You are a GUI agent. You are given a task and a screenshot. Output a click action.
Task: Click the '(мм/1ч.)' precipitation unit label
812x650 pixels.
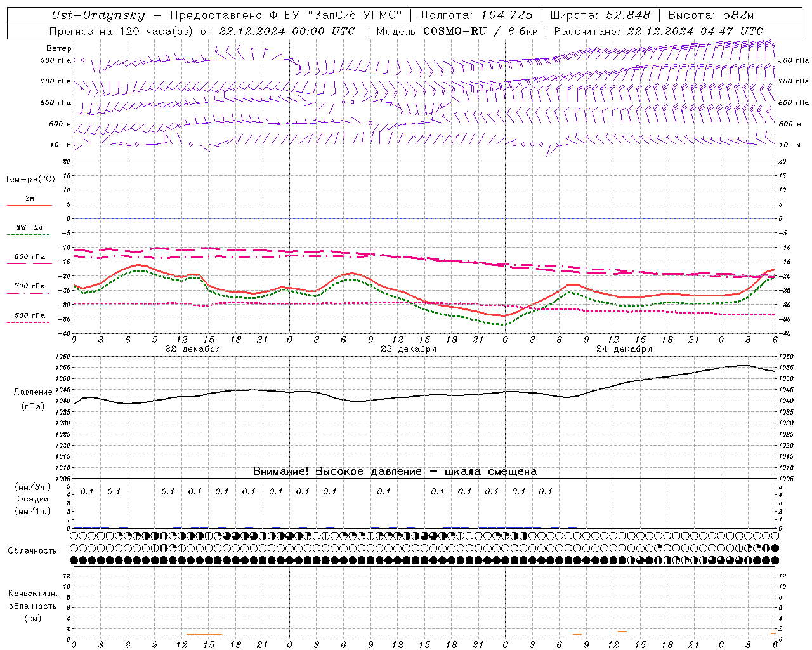click(x=32, y=511)
